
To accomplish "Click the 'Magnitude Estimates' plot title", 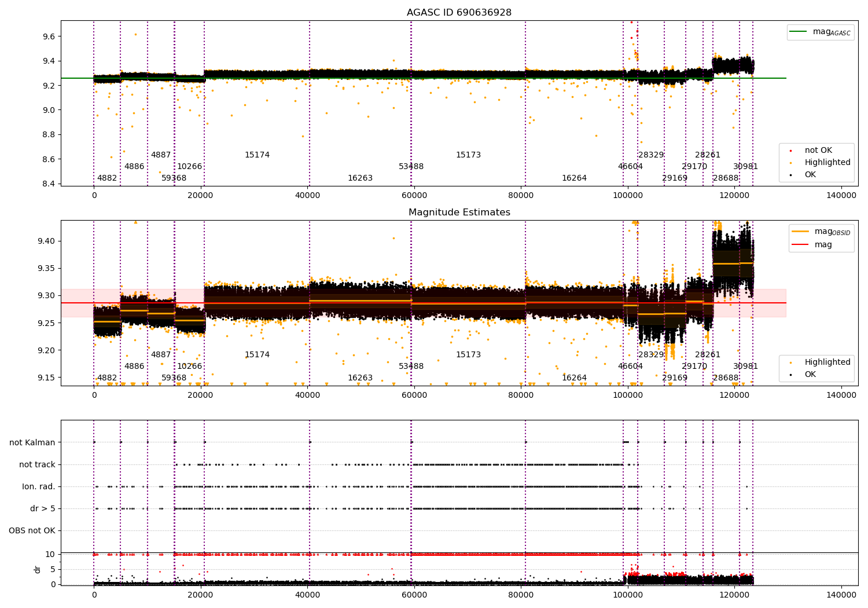I will (x=459, y=212).
